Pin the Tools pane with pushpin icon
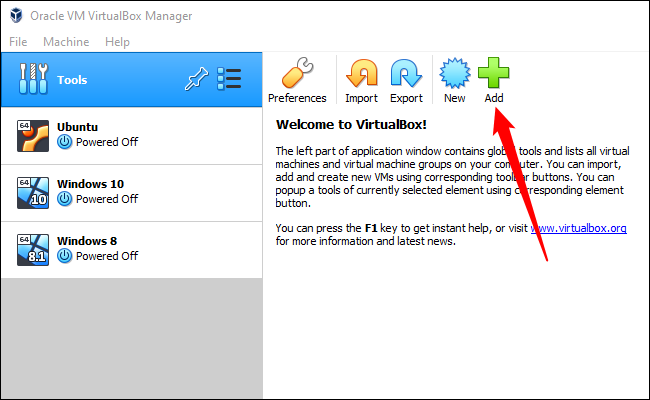The image size is (650, 400). (196, 79)
